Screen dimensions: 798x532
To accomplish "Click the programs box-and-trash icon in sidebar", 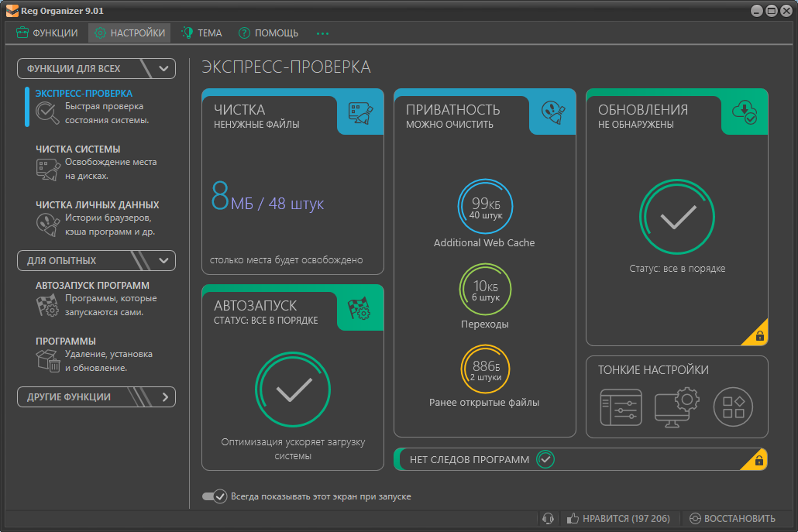I will coord(48,361).
